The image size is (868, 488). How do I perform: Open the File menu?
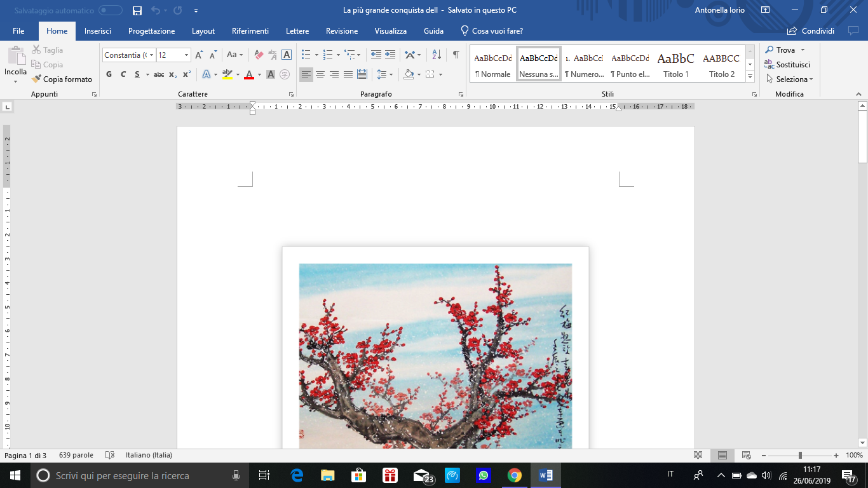18,31
